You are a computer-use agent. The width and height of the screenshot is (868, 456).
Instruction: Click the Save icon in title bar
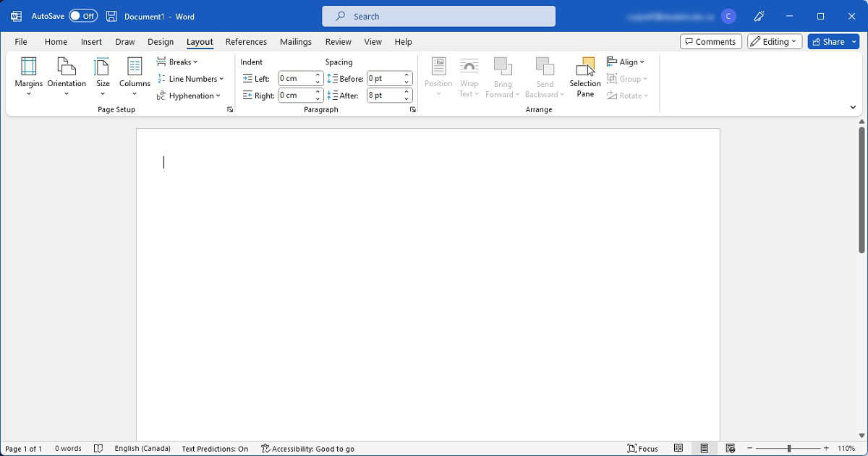(111, 16)
